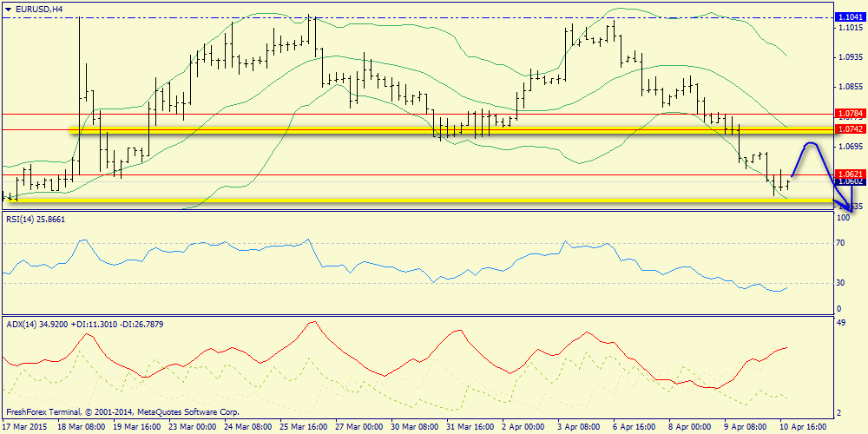Select the 17 Mar 2015 date label
This screenshot has height=434, width=868.
[x=23, y=427]
